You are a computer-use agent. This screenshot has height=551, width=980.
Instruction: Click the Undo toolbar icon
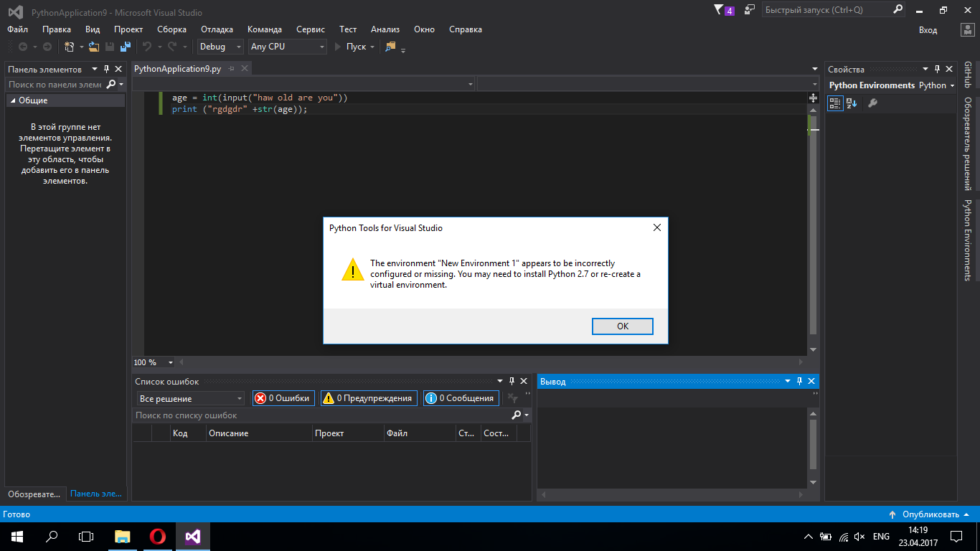146,47
